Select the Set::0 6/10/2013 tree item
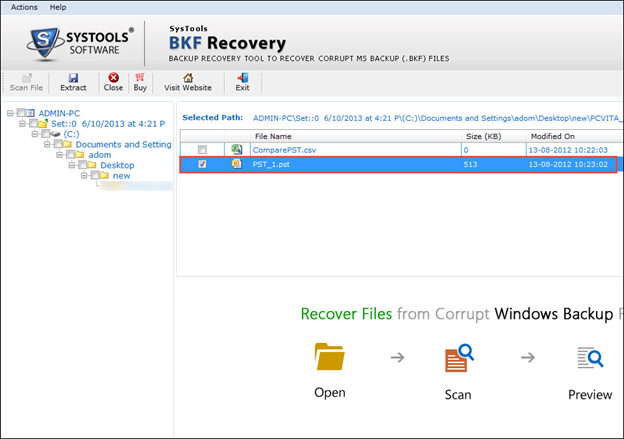Image resolution: width=624 pixels, height=439 pixels. [108, 124]
